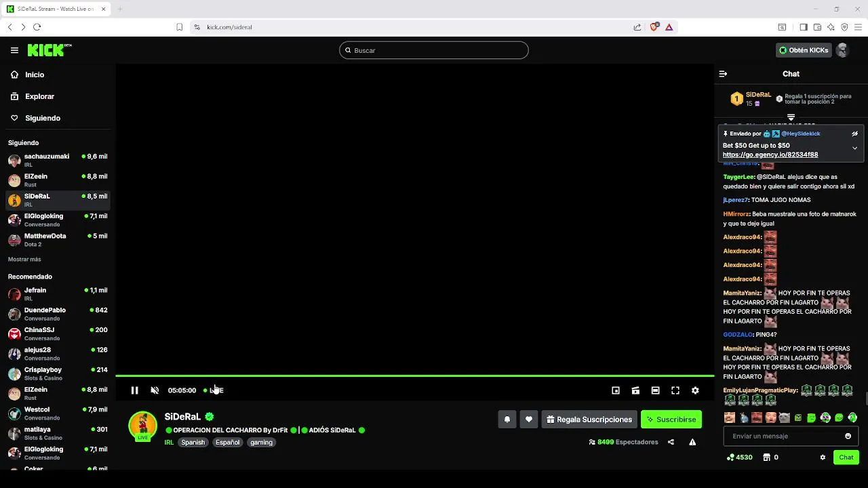This screenshot has height=488, width=868.
Task: Unpin the HeySidekick pinned message
Action: pyautogui.click(x=854, y=134)
